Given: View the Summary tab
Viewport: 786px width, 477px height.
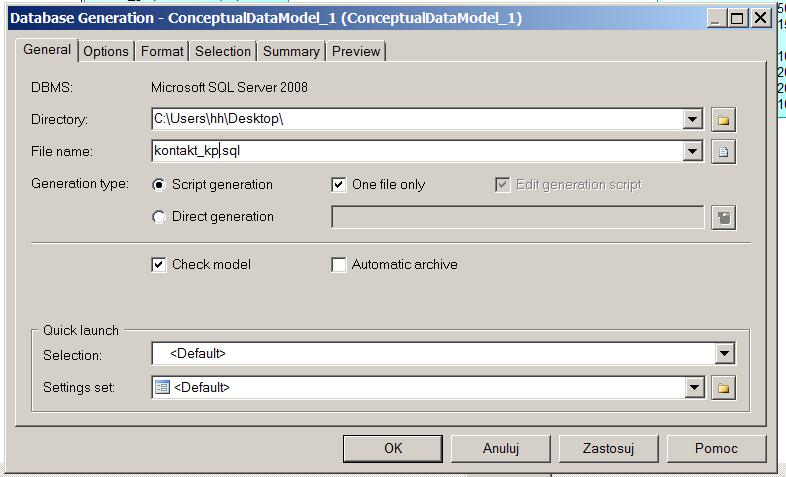Looking at the screenshot, I should click(x=291, y=52).
